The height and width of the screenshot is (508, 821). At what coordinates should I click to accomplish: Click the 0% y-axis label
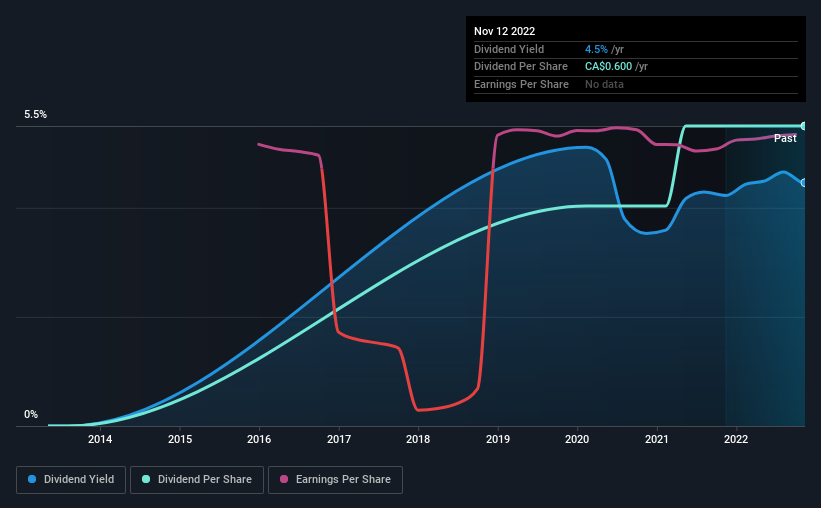click(x=31, y=415)
